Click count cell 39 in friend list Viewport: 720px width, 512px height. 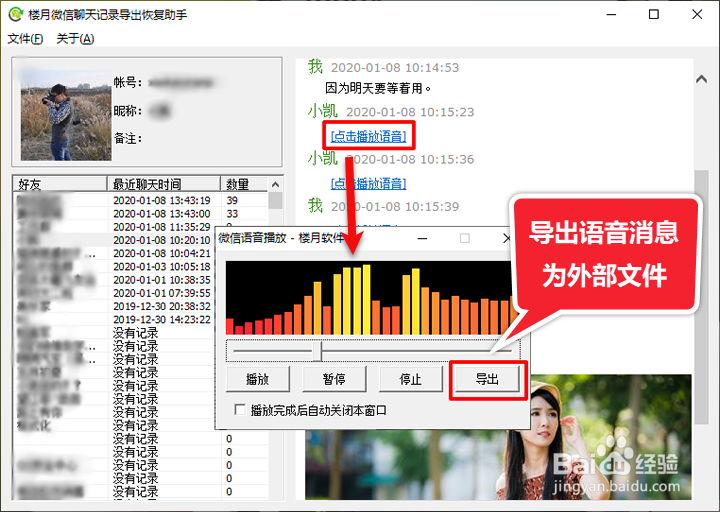click(x=232, y=200)
